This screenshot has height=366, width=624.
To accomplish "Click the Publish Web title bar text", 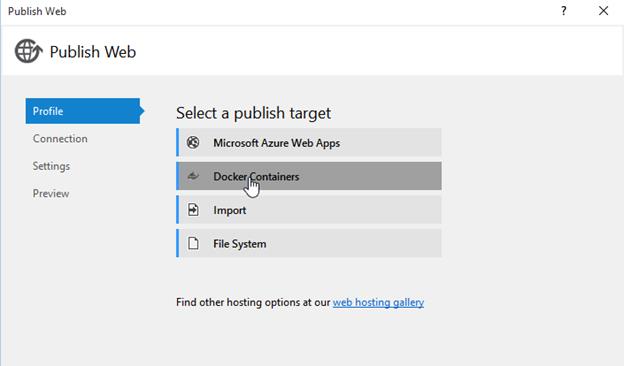I will (x=37, y=11).
